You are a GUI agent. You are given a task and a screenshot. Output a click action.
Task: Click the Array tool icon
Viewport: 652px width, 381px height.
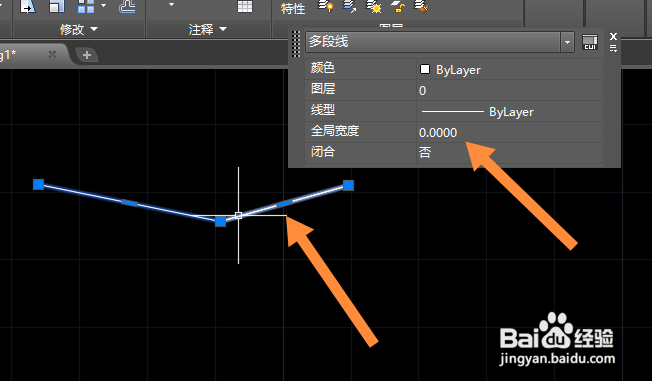coord(86,6)
